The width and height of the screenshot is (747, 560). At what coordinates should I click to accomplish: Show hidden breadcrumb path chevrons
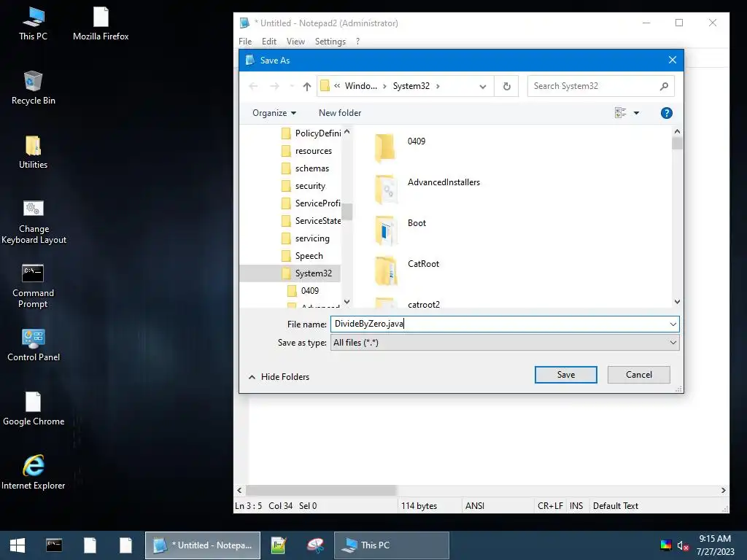[337, 86]
